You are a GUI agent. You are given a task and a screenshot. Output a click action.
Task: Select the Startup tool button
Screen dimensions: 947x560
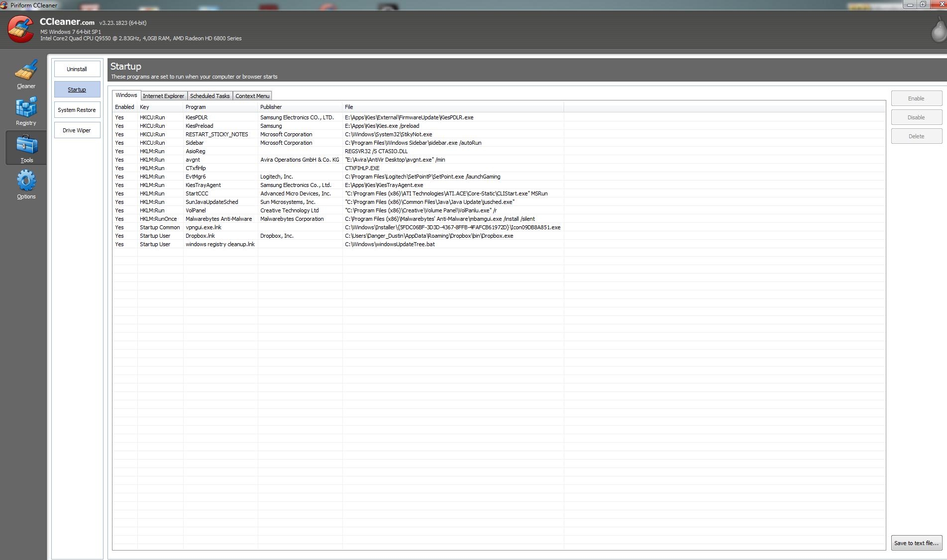coord(77,90)
